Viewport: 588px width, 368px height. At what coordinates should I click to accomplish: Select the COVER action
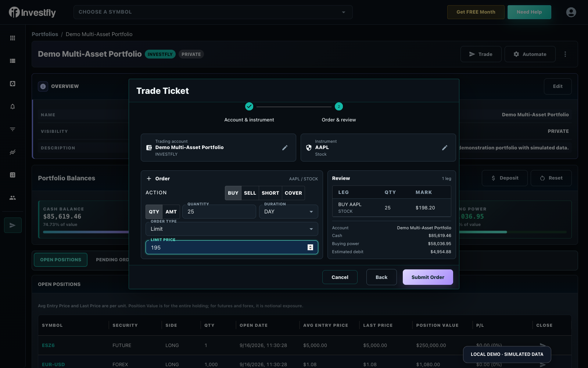[x=293, y=193]
